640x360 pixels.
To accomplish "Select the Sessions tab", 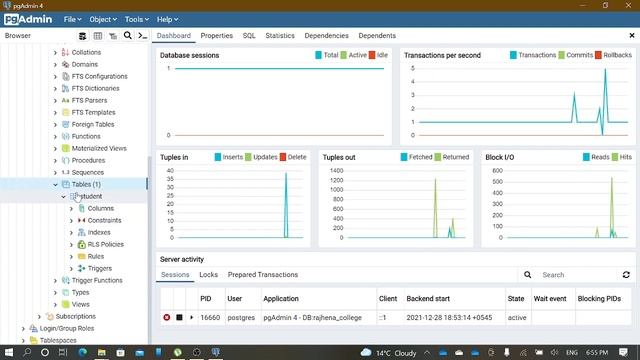I will (x=175, y=275).
